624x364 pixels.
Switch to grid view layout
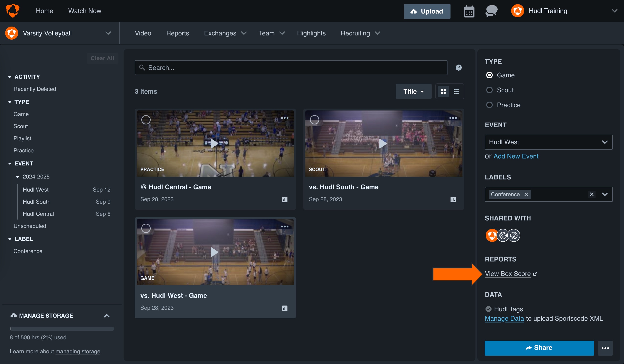click(444, 91)
